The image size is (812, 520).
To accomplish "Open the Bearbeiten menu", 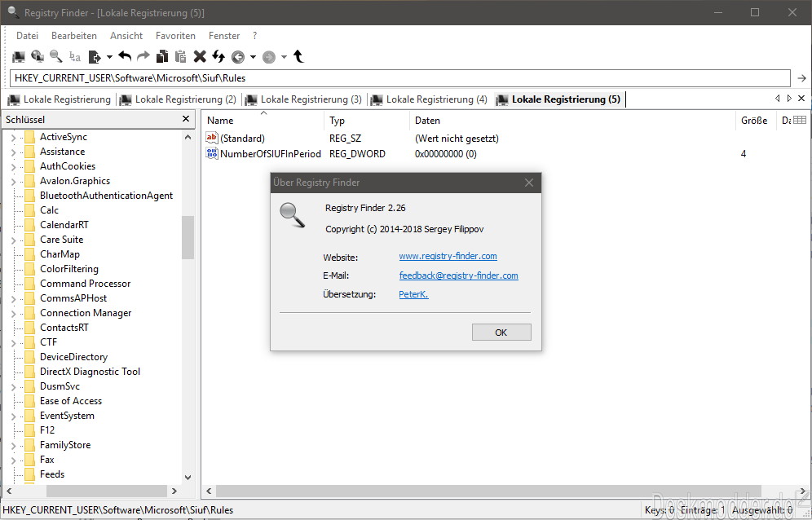I will (x=74, y=36).
